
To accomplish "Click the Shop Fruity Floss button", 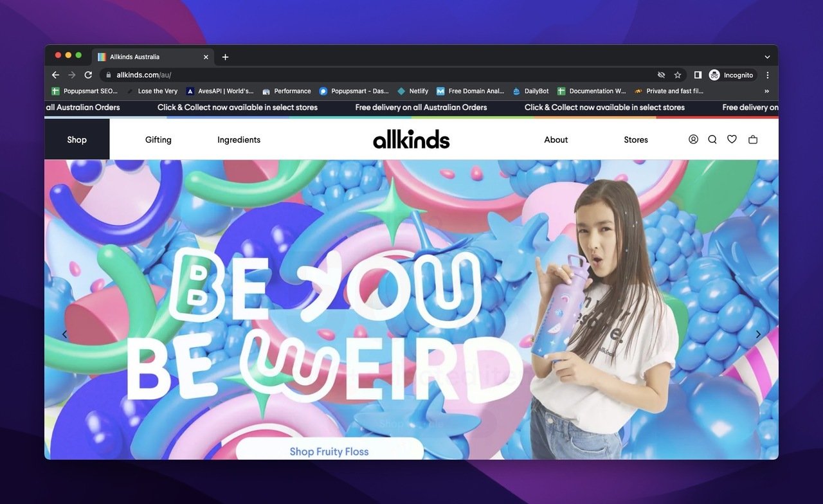I will click(x=329, y=450).
